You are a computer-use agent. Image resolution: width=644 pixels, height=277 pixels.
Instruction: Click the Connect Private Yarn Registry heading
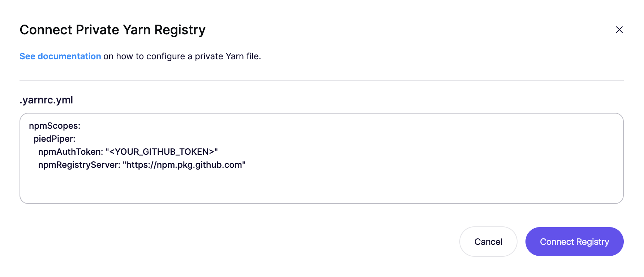112,30
